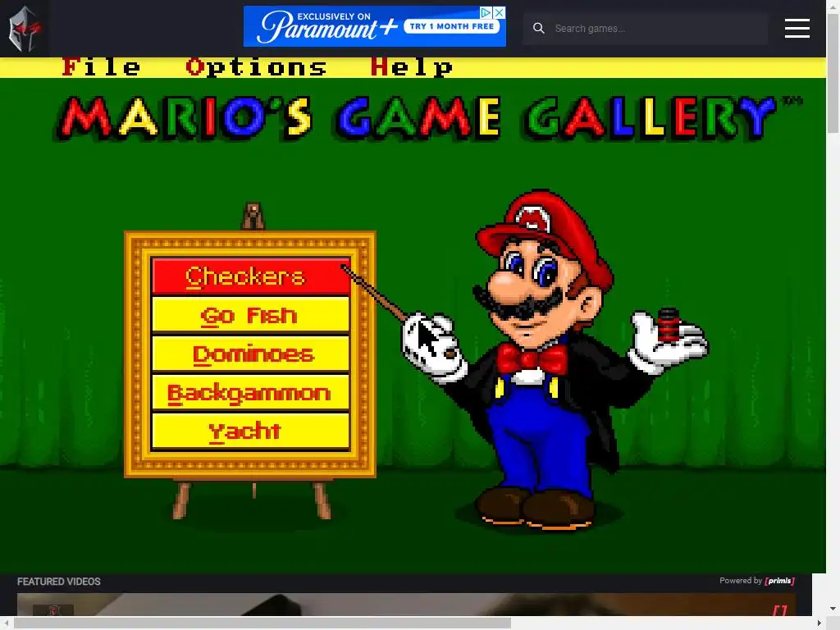Open the Options menu

click(256, 67)
